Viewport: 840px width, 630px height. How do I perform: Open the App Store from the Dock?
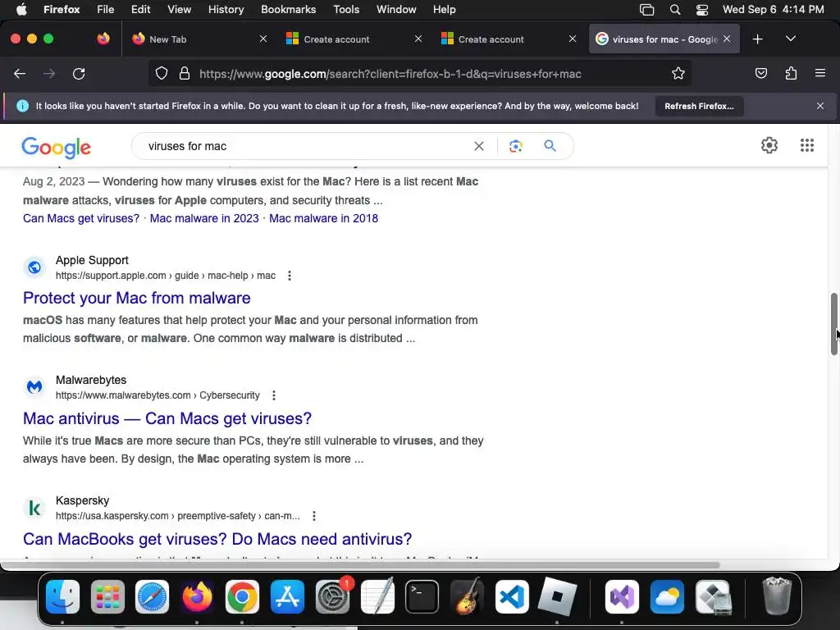pyautogui.click(x=287, y=596)
